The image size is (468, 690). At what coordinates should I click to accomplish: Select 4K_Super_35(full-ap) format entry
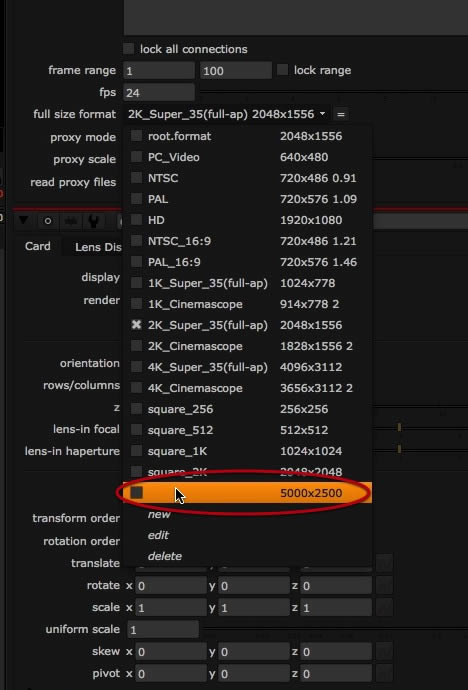tap(248, 367)
